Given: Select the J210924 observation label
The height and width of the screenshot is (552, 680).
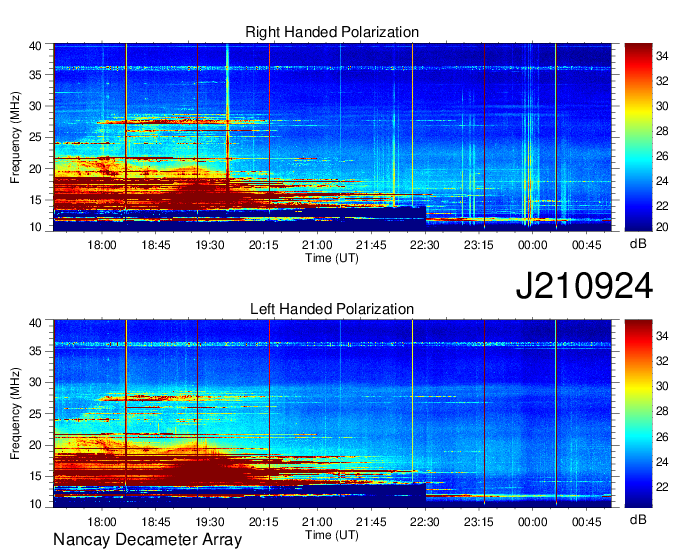Looking at the screenshot, I should coord(584,285).
